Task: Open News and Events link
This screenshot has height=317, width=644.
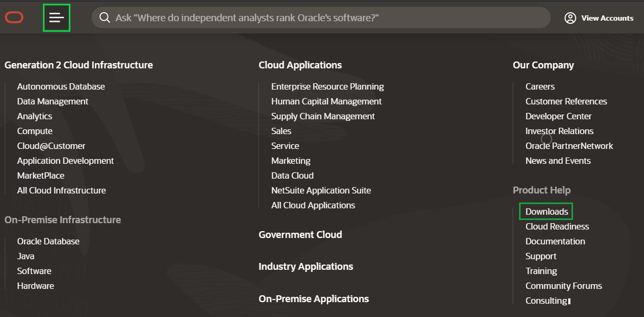Action: click(x=558, y=161)
